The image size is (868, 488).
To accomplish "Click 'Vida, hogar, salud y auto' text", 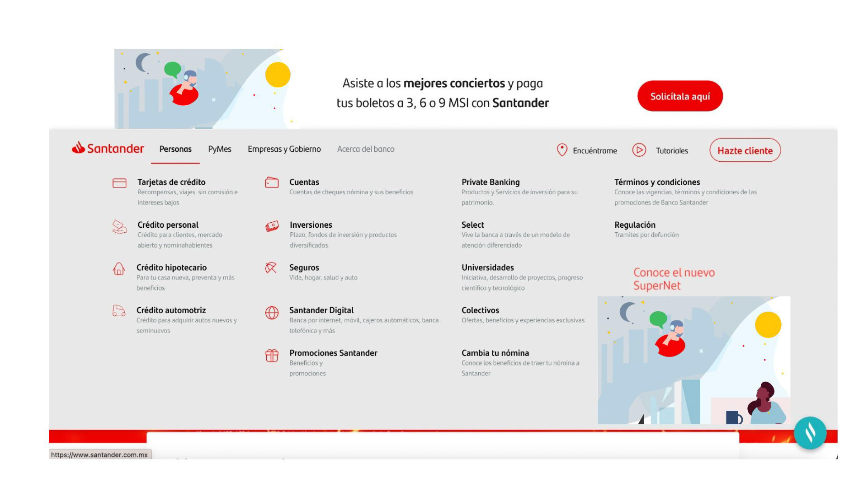I will click(323, 277).
